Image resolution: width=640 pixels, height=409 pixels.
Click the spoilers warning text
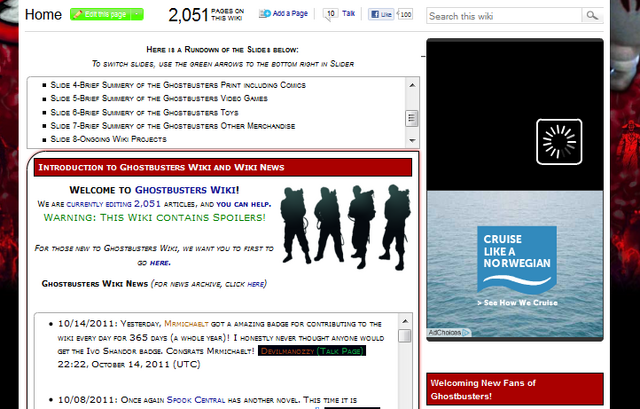[155, 218]
